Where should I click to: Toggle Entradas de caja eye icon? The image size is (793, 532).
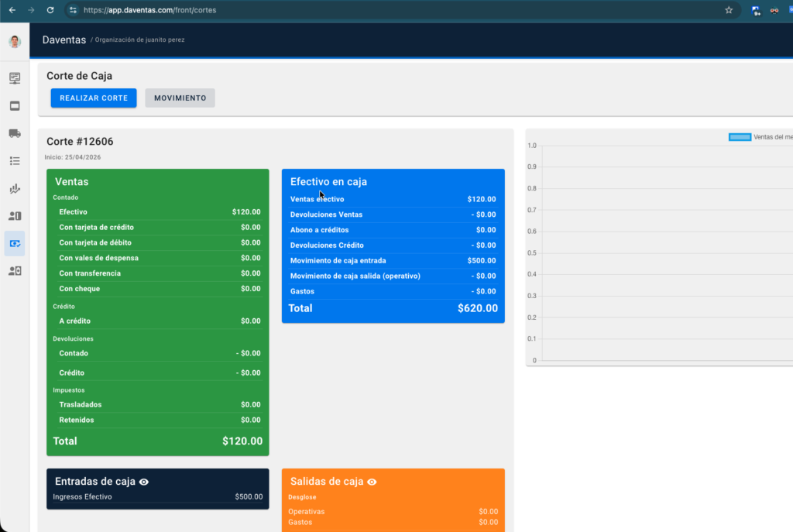tap(144, 482)
